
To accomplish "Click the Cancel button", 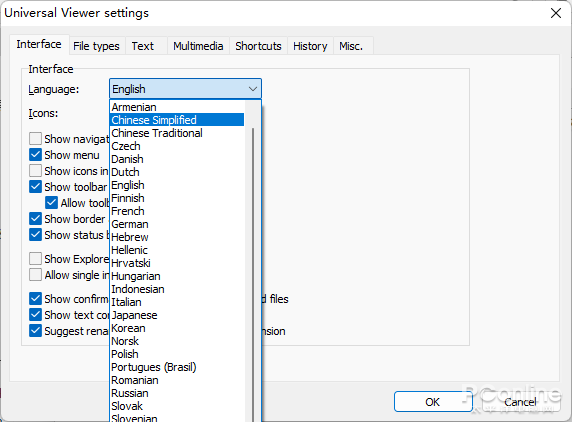I will click(x=520, y=402).
